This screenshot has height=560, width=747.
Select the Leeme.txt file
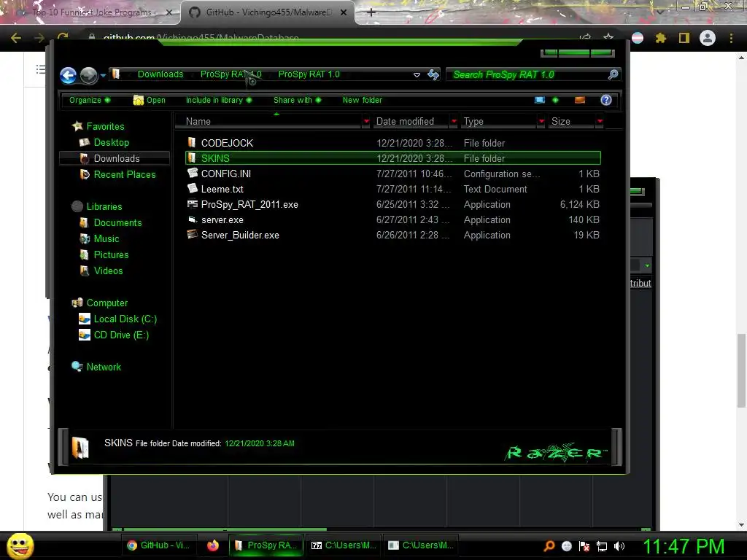[x=393, y=189]
